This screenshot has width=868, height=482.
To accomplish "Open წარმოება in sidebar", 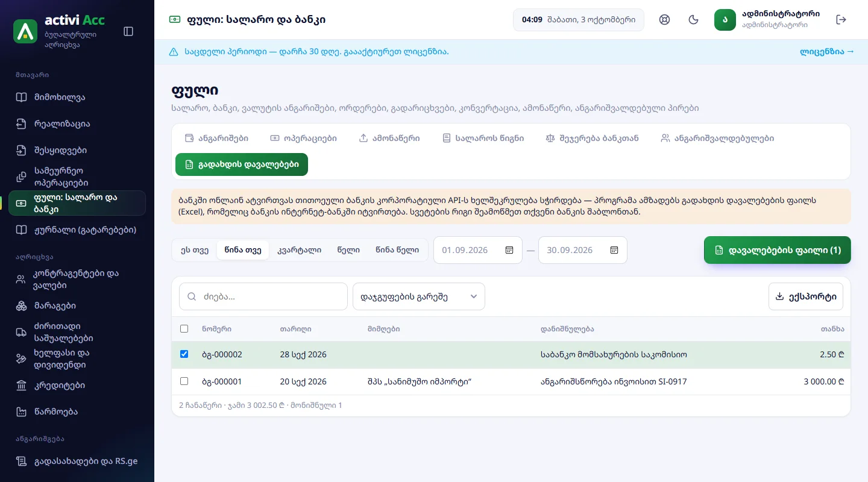I will point(77,412).
